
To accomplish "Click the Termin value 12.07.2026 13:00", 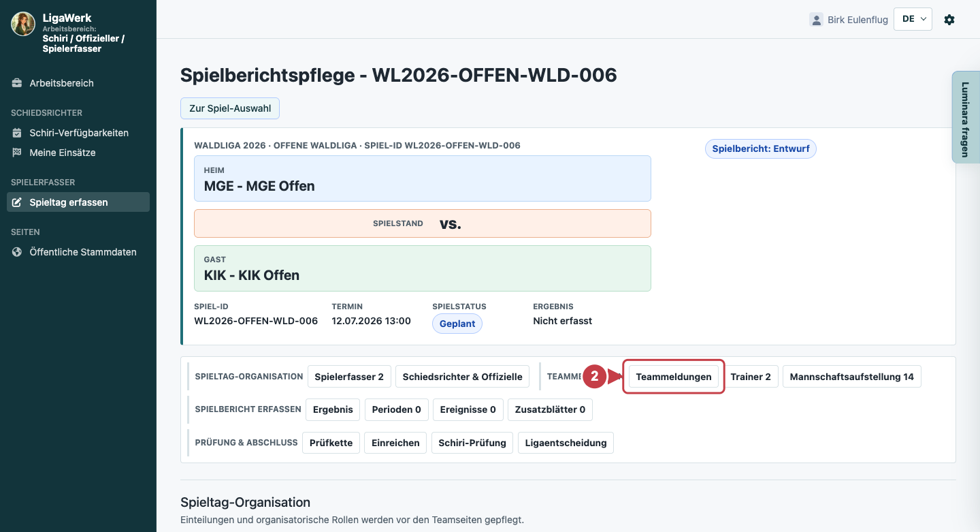I will [371, 321].
